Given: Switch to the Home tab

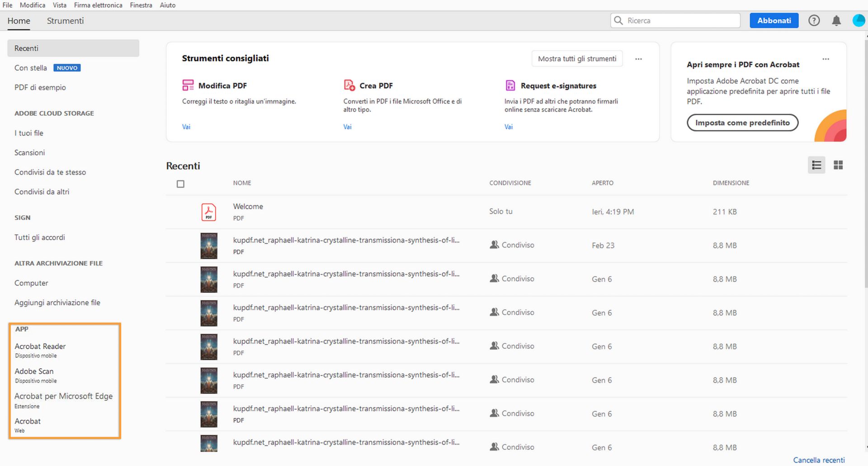Looking at the screenshot, I should [x=19, y=21].
